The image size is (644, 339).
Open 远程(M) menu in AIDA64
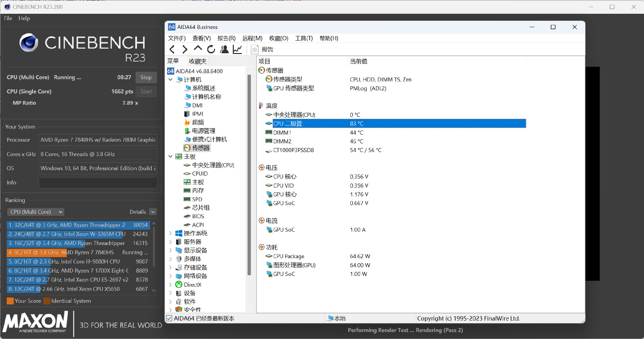click(x=252, y=38)
